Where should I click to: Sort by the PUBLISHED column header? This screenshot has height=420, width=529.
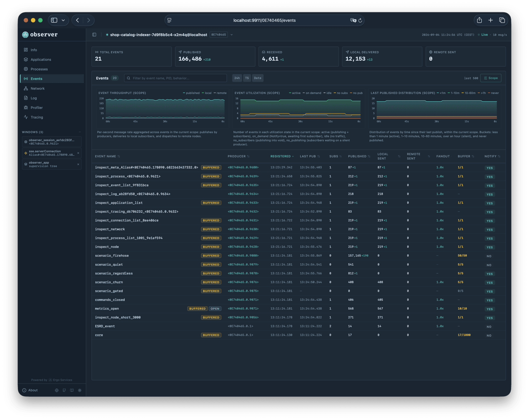359,156
